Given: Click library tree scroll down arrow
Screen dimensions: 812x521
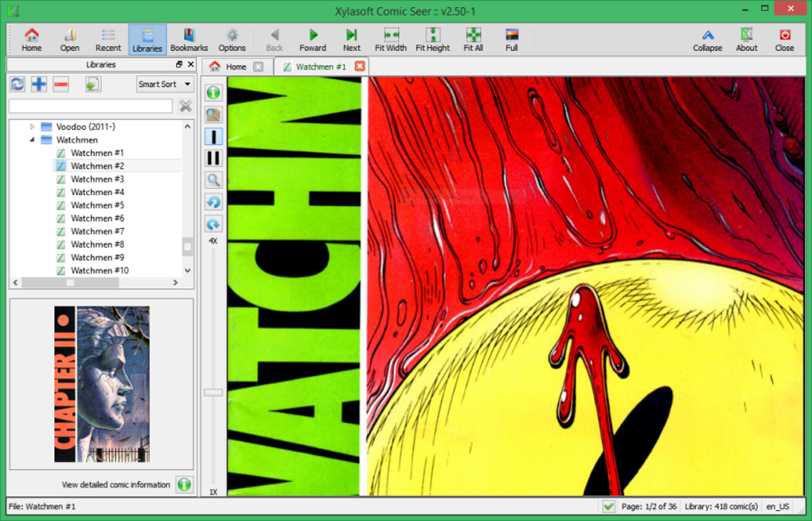Looking at the screenshot, I should click(x=187, y=271).
